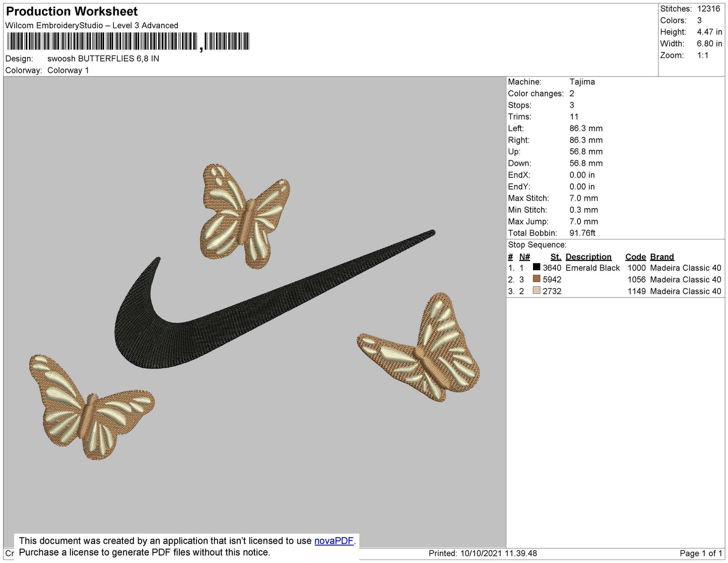
Task: Click the Right value '86.3 mm'
Action: [x=586, y=140]
